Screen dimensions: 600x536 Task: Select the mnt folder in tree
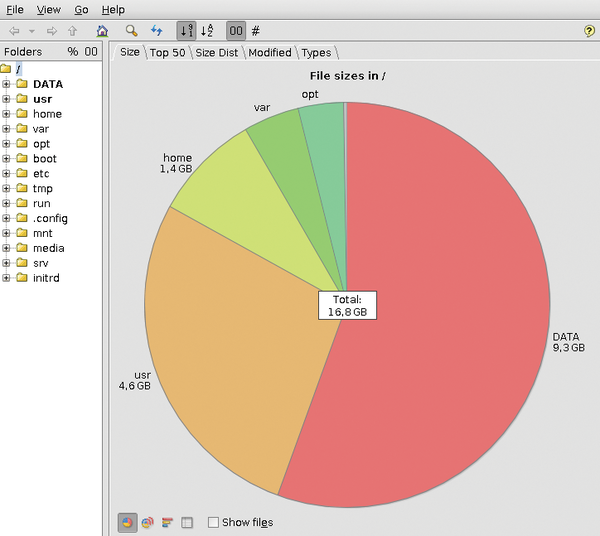click(42, 233)
